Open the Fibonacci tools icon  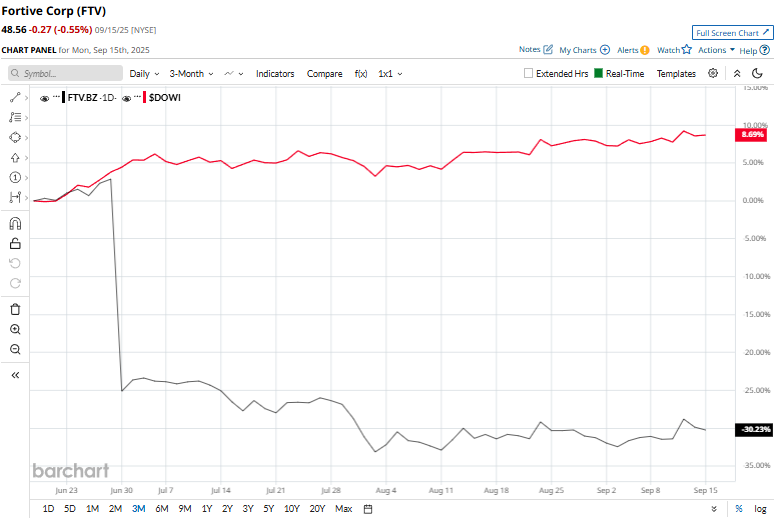[x=15, y=117]
